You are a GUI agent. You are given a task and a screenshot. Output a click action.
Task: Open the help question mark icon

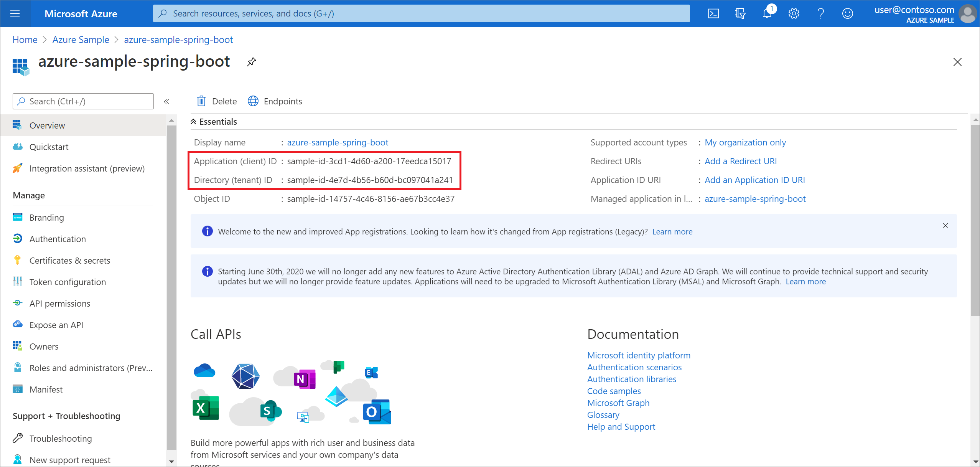tap(821, 13)
